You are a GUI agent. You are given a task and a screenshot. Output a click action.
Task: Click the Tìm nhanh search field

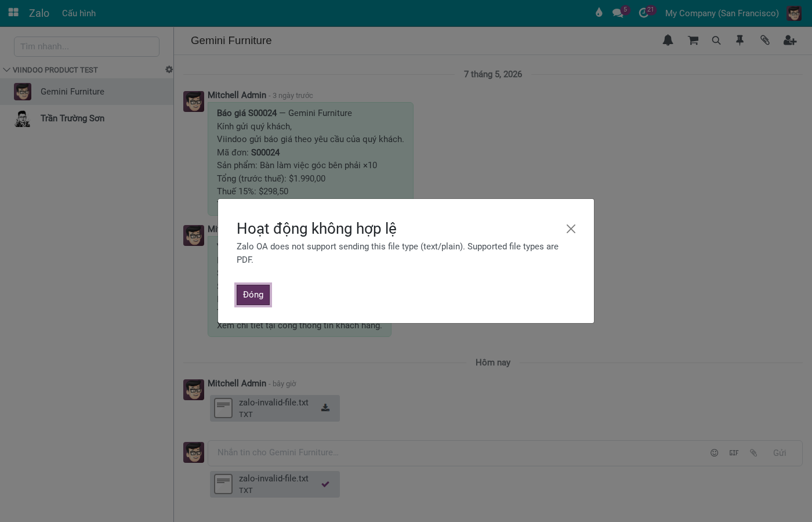tap(86, 46)
